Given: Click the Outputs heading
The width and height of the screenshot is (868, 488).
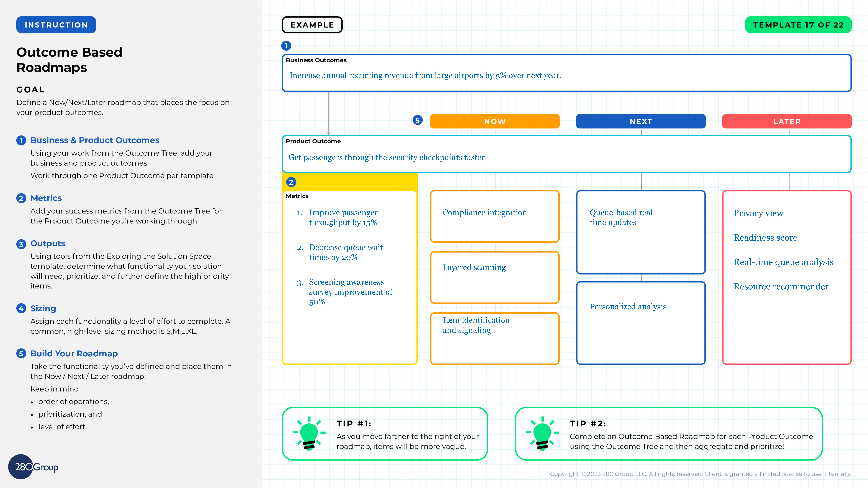Looking at the screenshot, I should click(48, 243).
